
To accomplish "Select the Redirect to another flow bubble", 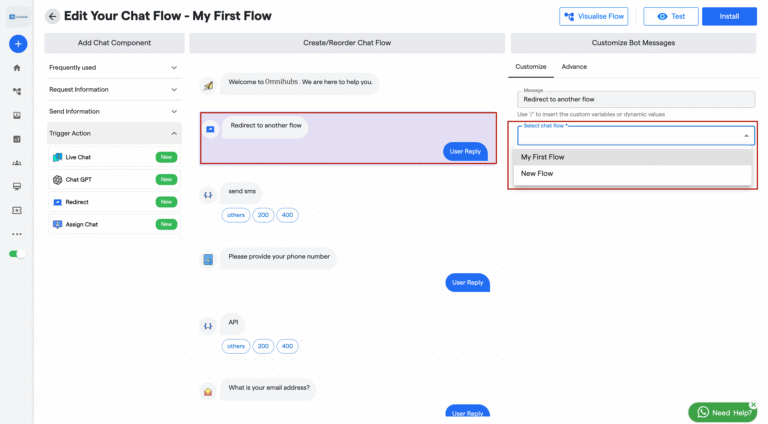I will pos(265,126).
